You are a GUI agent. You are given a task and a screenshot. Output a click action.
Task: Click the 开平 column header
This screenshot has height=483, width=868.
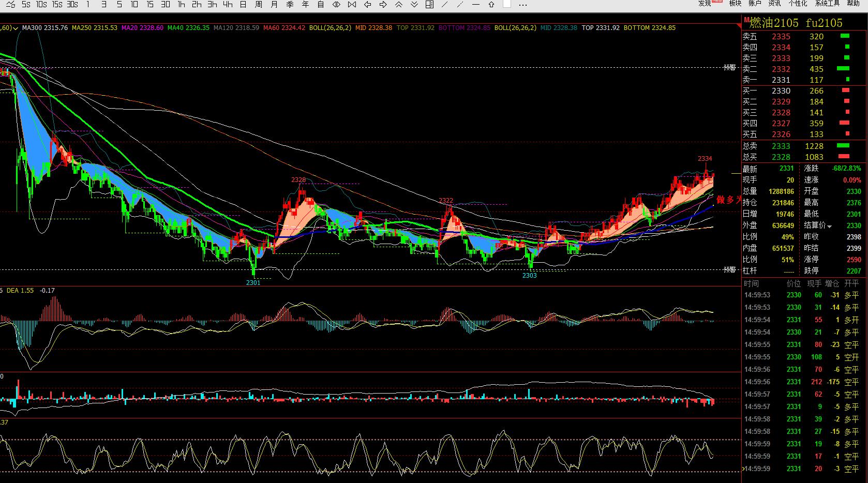pos(851,283)
